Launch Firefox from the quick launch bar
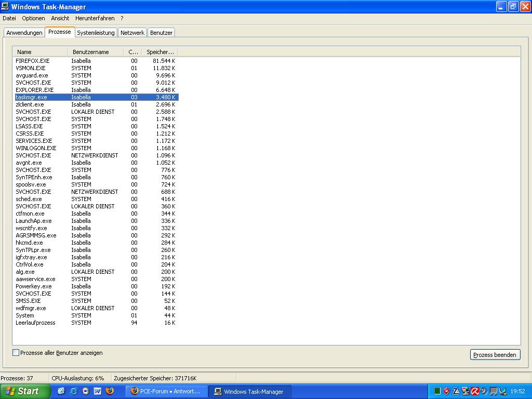The image size is (532, 399). click(x=109, y=391)
